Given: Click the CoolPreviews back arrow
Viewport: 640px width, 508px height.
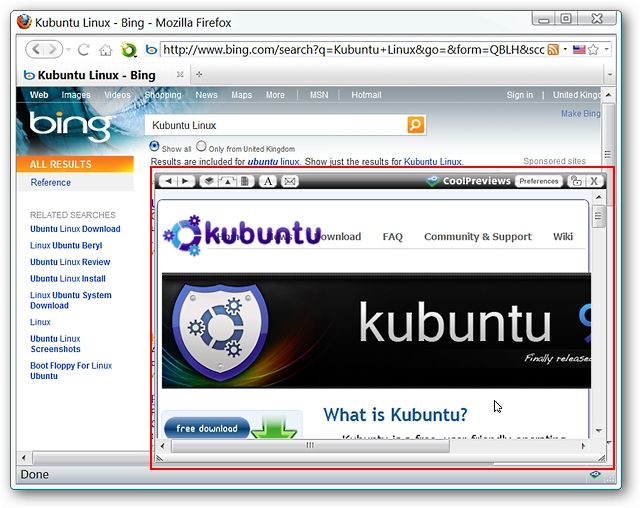Looking at the screenshot, I should 168,181.
